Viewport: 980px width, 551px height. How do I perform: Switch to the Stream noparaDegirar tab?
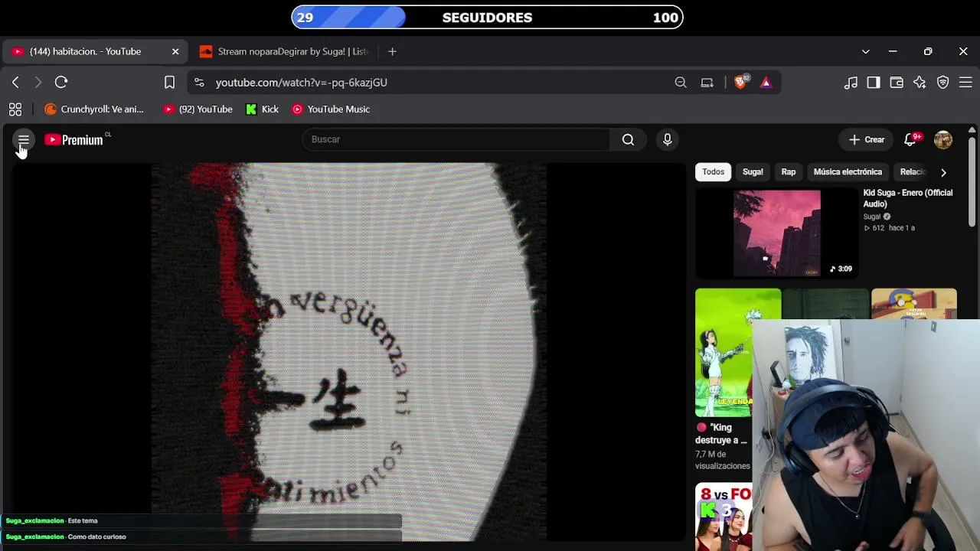pyautogui.click(x=284, y=51)
